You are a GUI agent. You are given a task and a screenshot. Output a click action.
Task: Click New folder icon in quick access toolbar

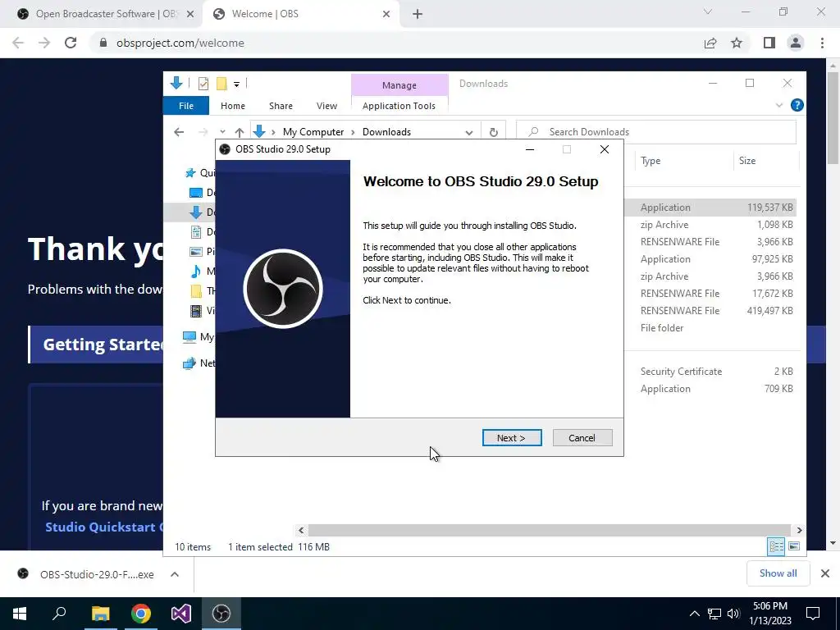(x=221, y=84)
